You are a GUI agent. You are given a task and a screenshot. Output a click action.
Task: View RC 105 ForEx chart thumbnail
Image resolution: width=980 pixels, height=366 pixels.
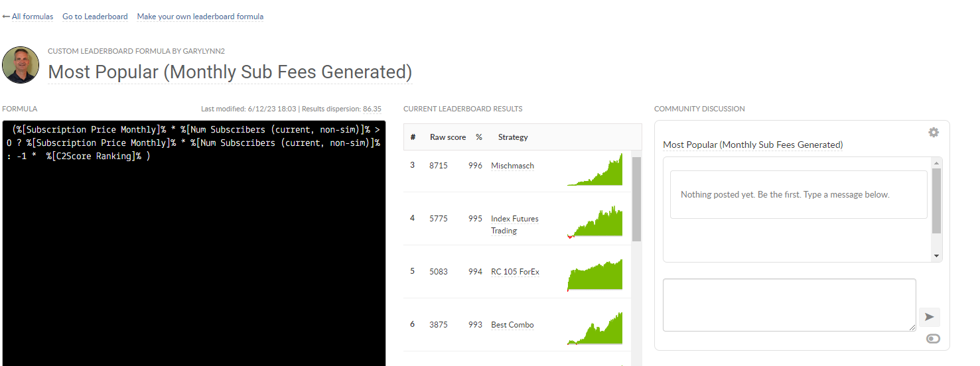[595, 274]
